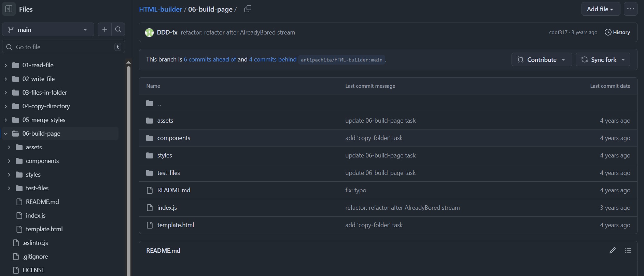Collapse the 06-build-page folder
The height and width of the screenshot is (276, 644).
point(5,133)
